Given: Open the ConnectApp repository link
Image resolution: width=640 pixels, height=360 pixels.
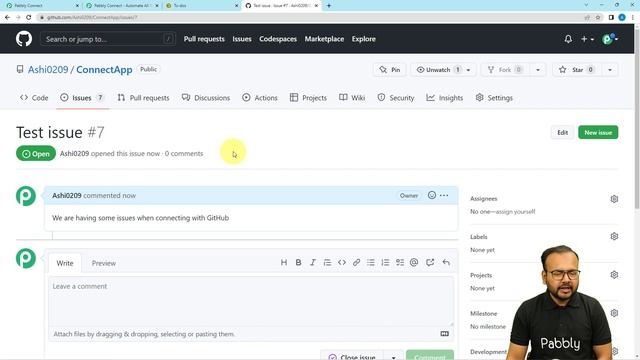Looking at the screenshot, I should (x=104, y=69).
